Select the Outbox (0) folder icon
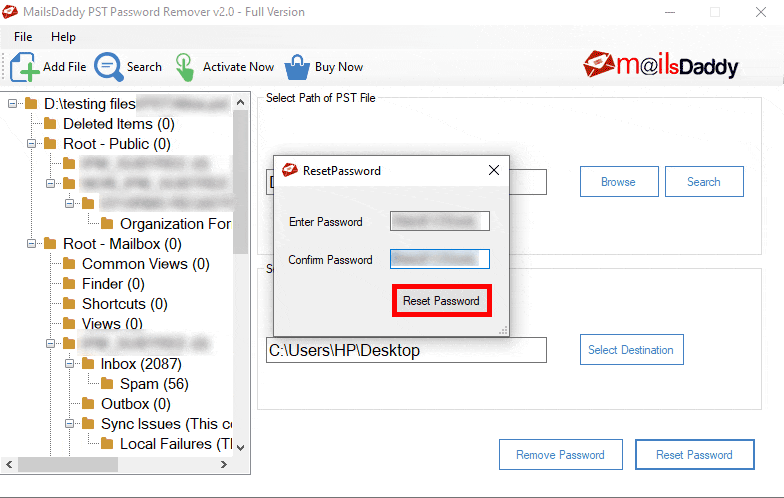The image size is (784, 498). [88, 403]
